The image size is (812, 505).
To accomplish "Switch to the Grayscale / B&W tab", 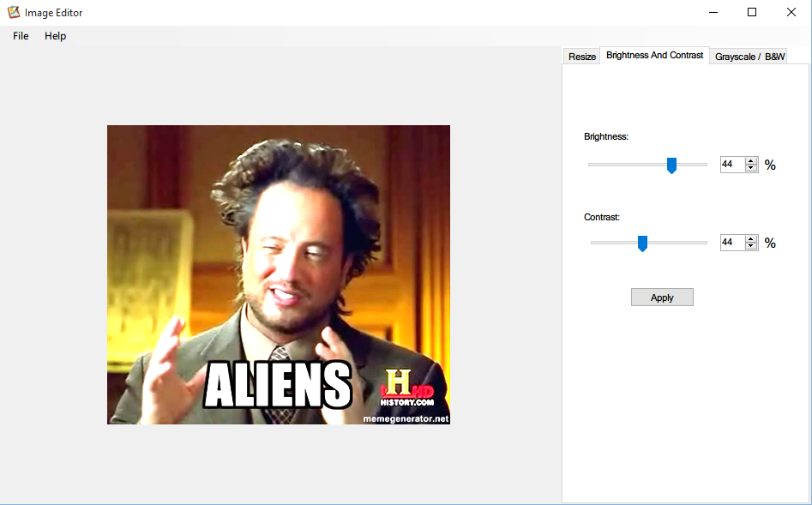I will point(749,57).
